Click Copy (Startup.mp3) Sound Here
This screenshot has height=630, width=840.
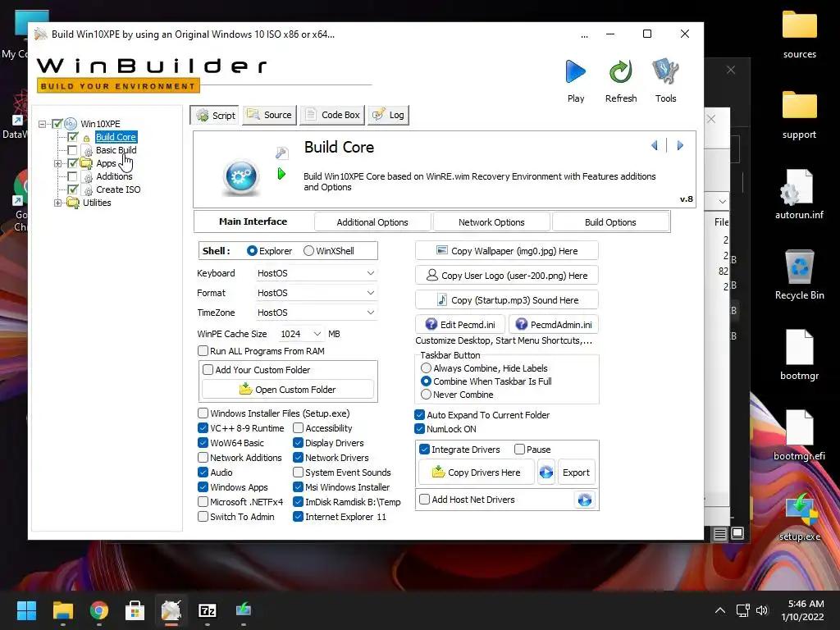[507, 300]
